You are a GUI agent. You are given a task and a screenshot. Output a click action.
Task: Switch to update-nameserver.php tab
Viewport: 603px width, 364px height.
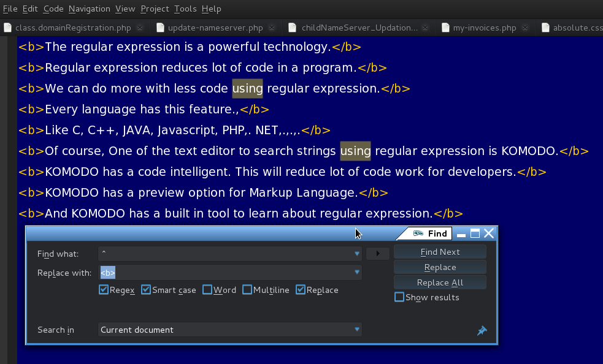pyautogui.click(x=215, y=28)
